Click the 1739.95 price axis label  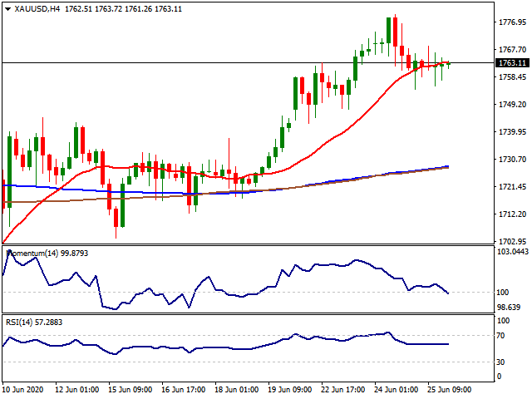tap(512, 132)
